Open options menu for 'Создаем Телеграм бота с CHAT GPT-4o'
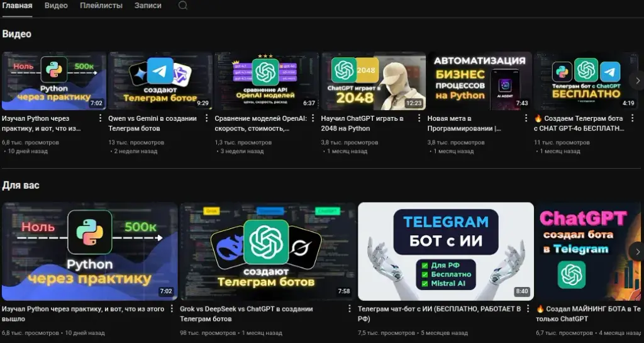 point(632,118)
